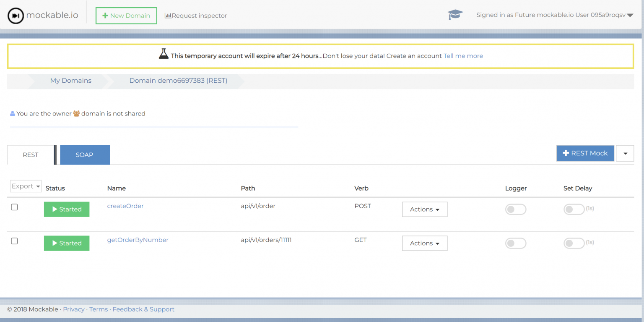The image size is (644, 322).
Task: Navigate to My Domains breadcrumb
Action: point(70,81)
